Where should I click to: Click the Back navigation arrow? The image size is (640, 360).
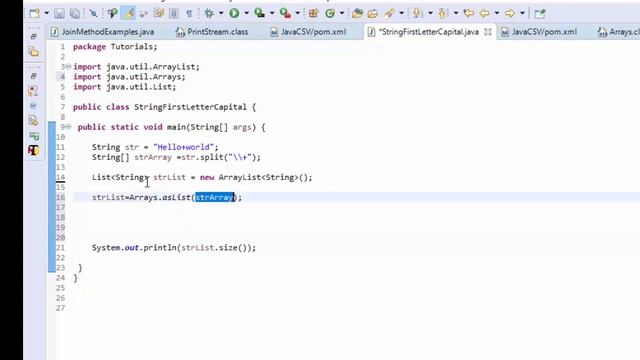click(x=484, y=13)
